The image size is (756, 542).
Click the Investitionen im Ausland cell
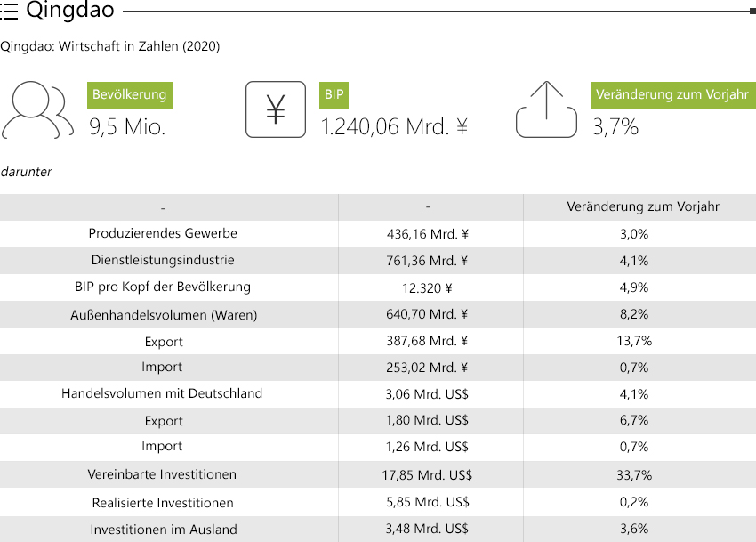[164, 530]
